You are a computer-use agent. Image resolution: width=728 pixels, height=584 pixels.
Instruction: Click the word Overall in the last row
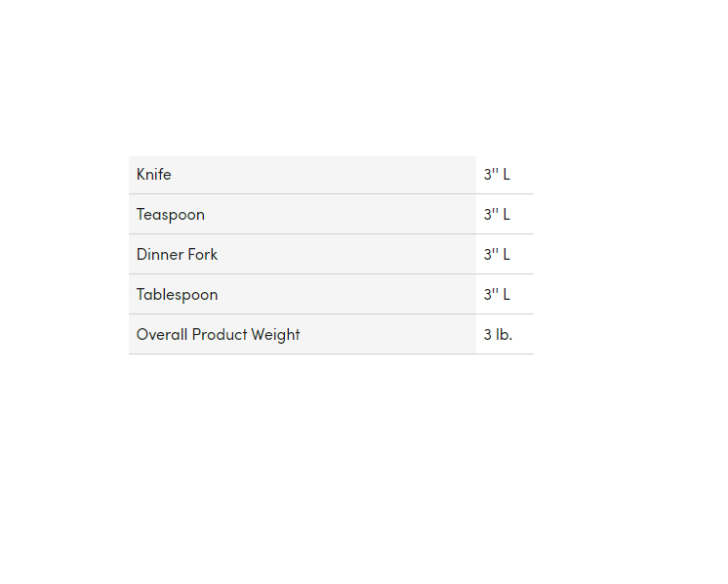[162, 335]
